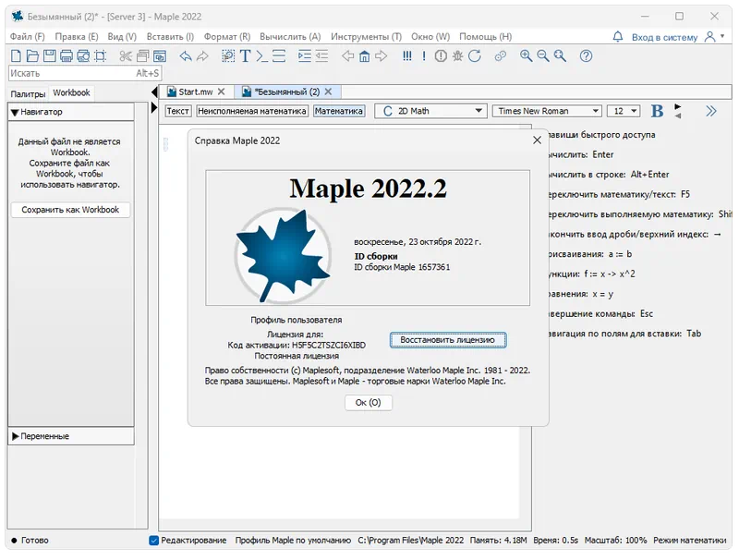This screenshot has height=560, width=739.
Task: Open the Инструменты (T) menu
Action: pyautogui.click(x=366, y=37)
